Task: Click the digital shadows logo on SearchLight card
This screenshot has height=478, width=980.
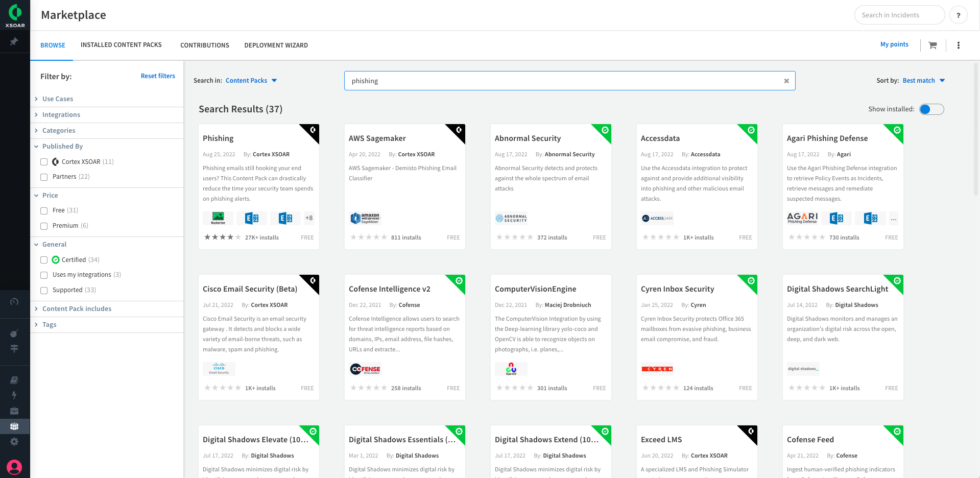Action: point(803,369)
